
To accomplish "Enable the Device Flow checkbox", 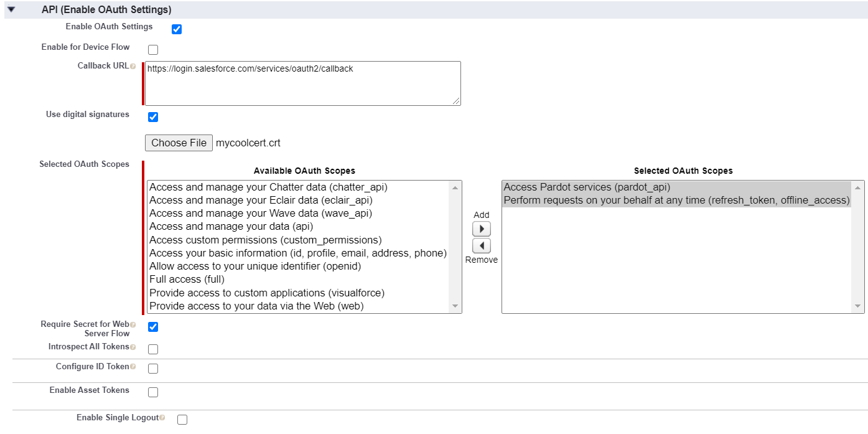I will click(x=153, y=50).
